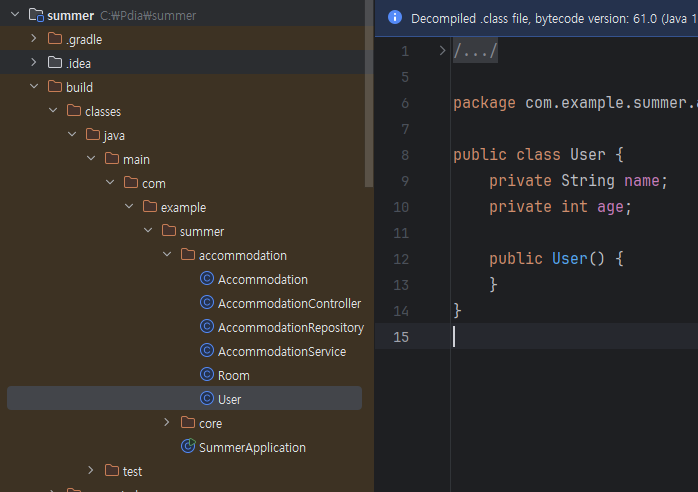This screenshot has height=492, width=698.
Task: Click the accommodation folder icon
Action: point(188,255)
